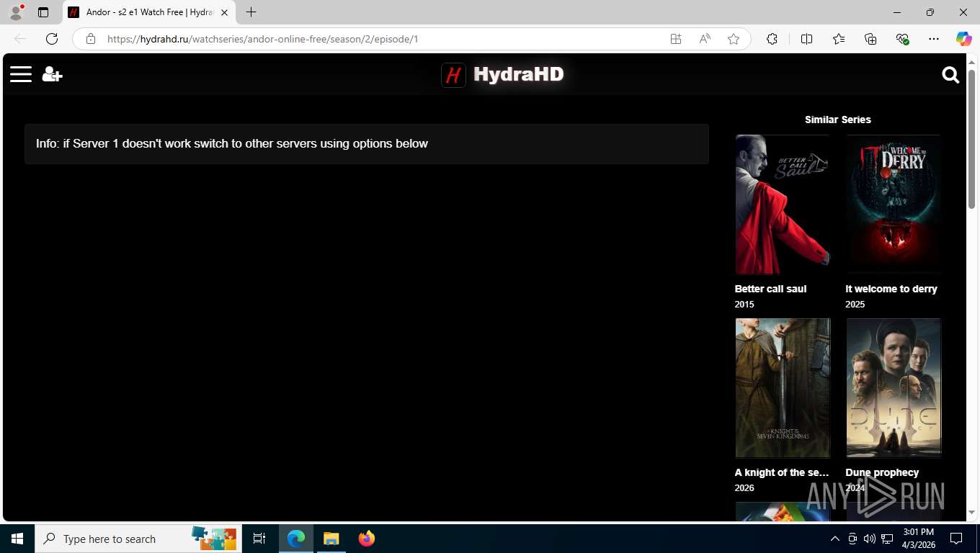
Task: Add this page to favorites star
Action: pyautogui.click(x=734, y=39)
